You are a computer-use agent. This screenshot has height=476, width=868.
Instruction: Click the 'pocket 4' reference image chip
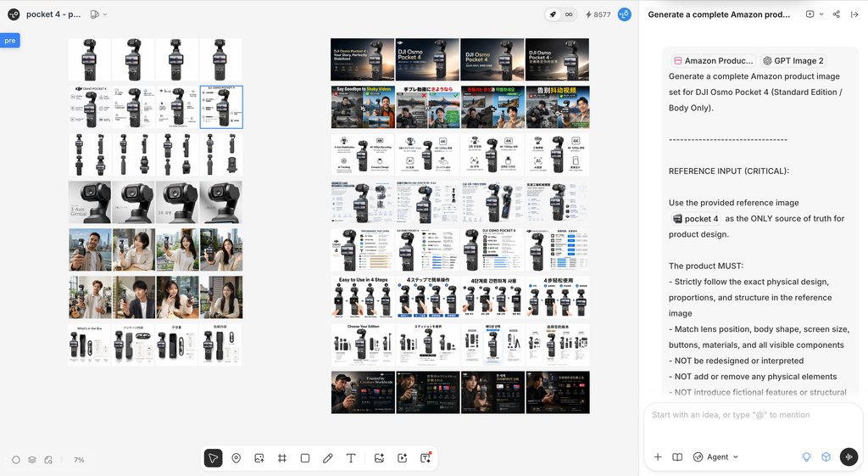[x=695, y=218]
